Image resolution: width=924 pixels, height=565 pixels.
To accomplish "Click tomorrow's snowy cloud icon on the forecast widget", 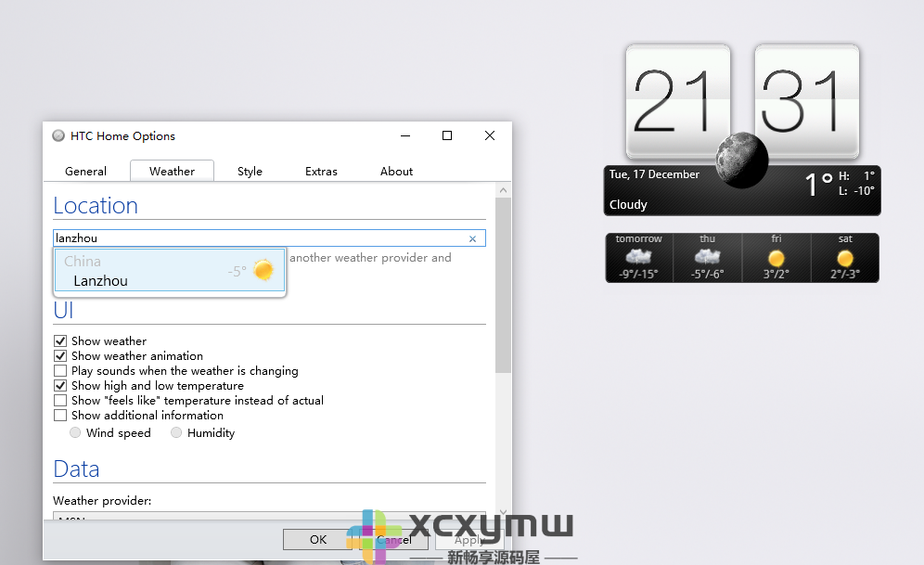I will 638,255.
